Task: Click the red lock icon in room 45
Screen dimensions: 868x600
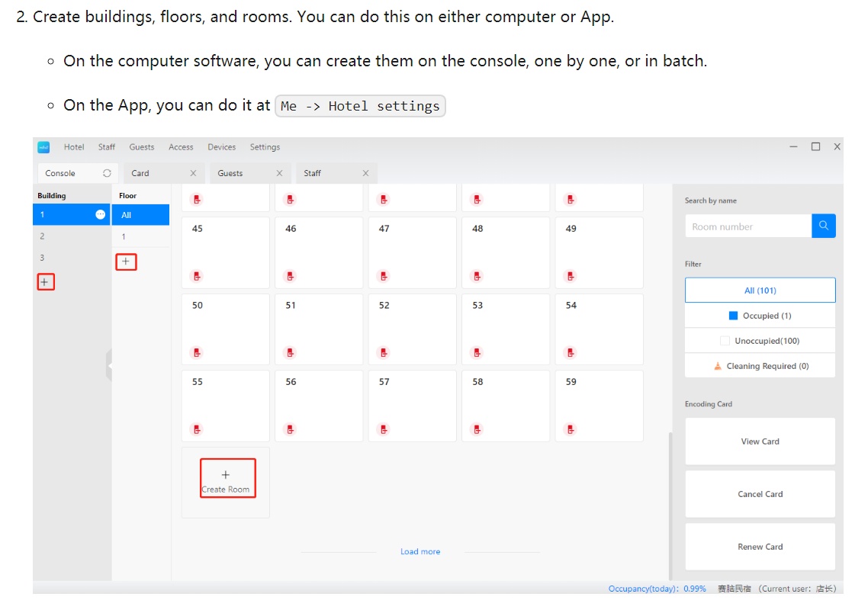Action: tap(197, 276)
